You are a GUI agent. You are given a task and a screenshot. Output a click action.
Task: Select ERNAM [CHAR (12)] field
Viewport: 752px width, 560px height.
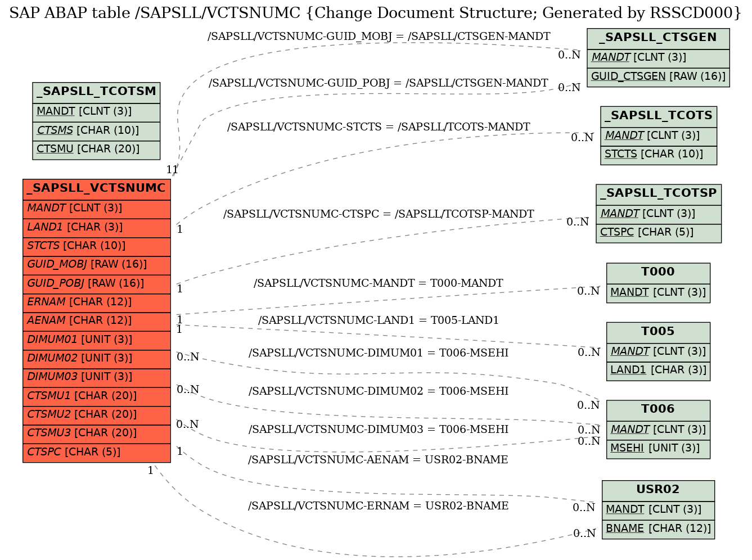pos(97,302)
